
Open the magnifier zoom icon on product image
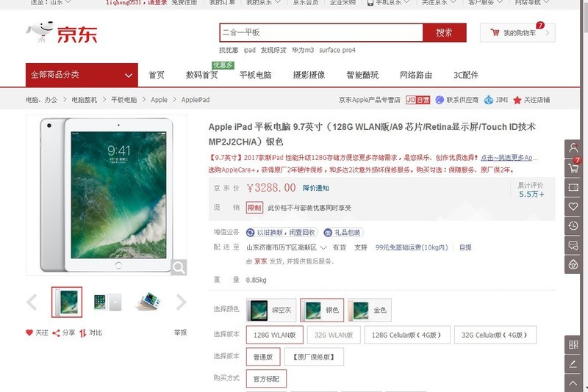179,267
